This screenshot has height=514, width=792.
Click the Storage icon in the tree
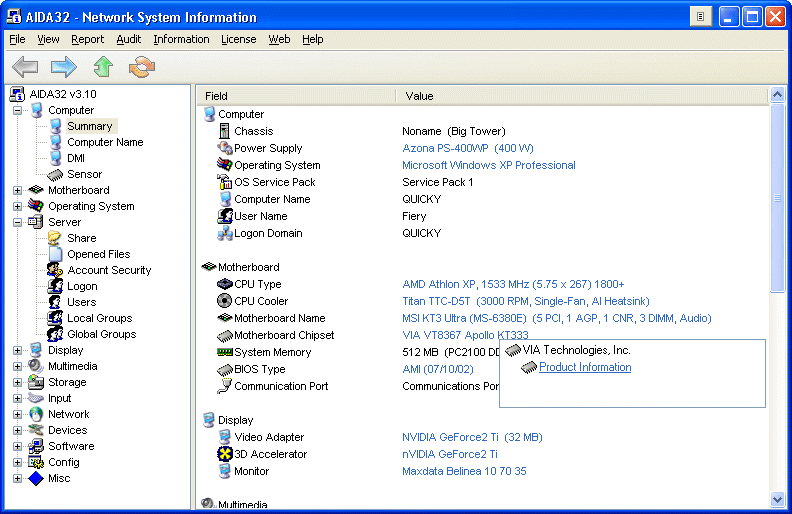point(36,382)
